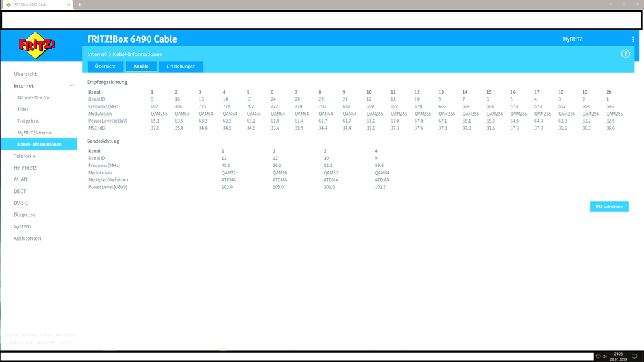Select the FRITZ!Box 6490 Cable browser tab
Viewport: 644px width, 362px height.
[37, 5]
